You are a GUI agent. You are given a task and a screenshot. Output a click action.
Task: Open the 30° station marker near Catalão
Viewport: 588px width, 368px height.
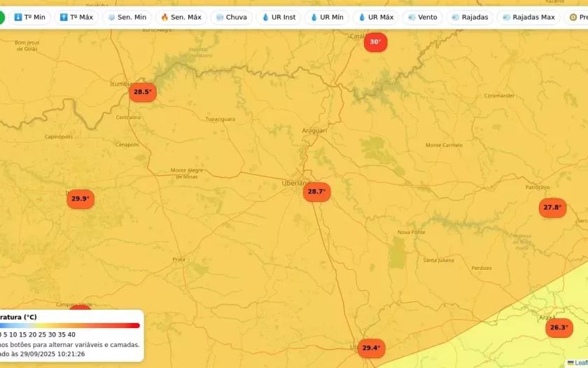375,42
